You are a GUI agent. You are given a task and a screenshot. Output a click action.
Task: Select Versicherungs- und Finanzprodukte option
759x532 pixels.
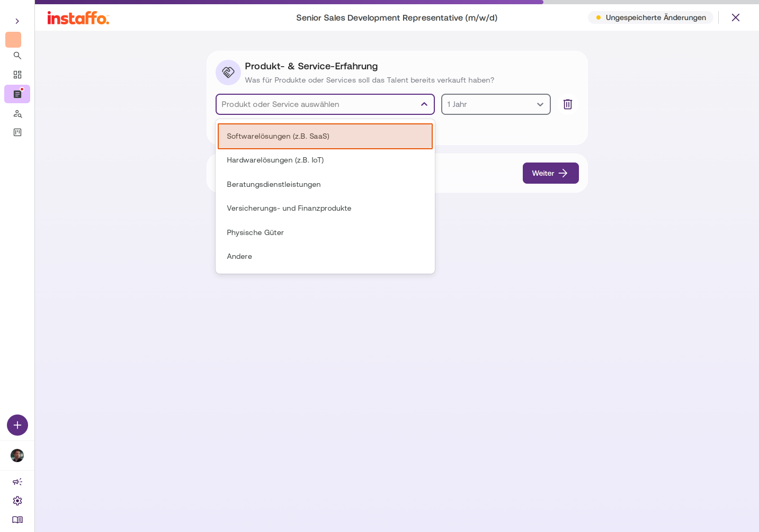(x=325, y=209)
